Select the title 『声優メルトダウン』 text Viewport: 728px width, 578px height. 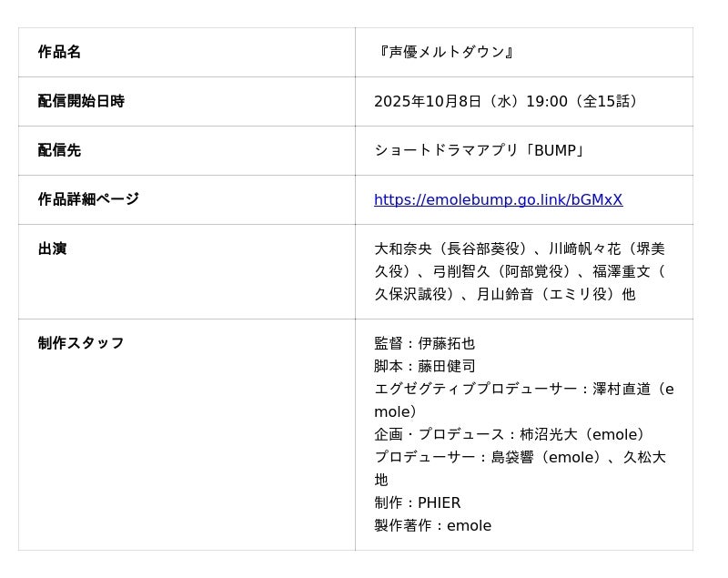pyautogui.click(x=446, y=52)
